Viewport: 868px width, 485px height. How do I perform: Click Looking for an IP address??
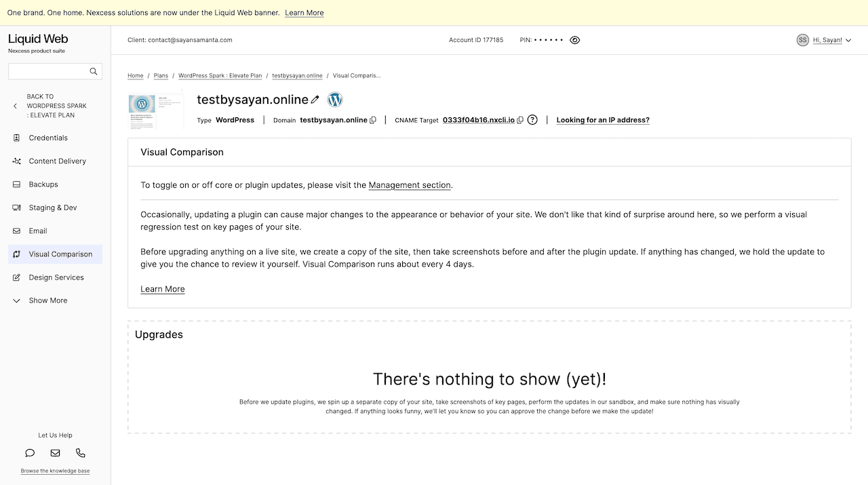pos(602,120)
